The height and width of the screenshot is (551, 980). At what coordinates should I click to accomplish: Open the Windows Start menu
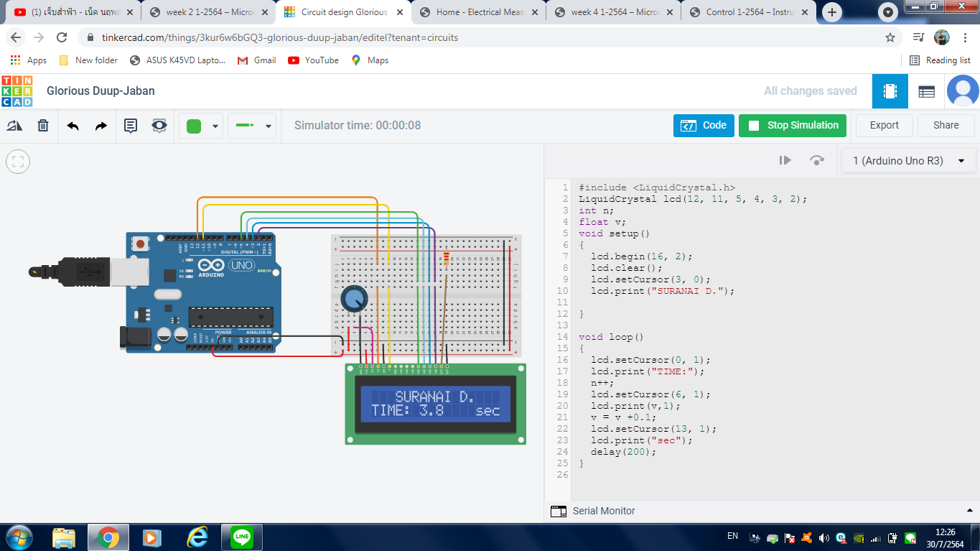(18, 537)
